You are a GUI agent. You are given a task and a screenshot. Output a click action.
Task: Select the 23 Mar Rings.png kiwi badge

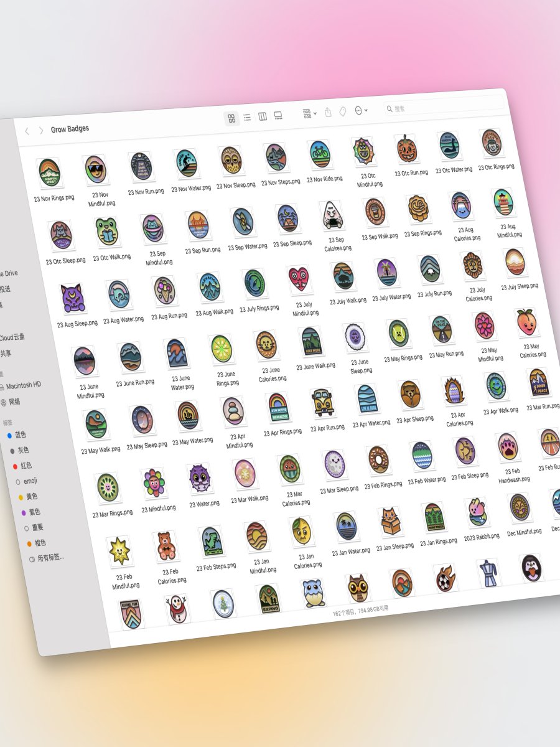tap(108, 488)
